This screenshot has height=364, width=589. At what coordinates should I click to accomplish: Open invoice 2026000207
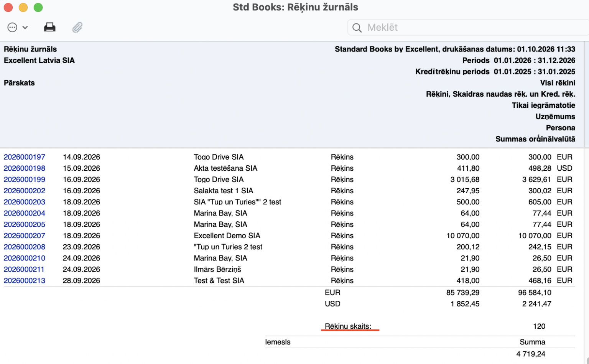pyautogui.click(x=25, y=236)
